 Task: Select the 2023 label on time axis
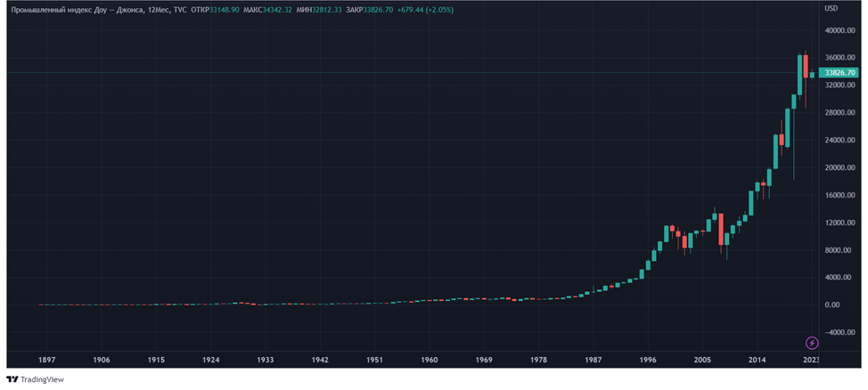tap(811, 360)
